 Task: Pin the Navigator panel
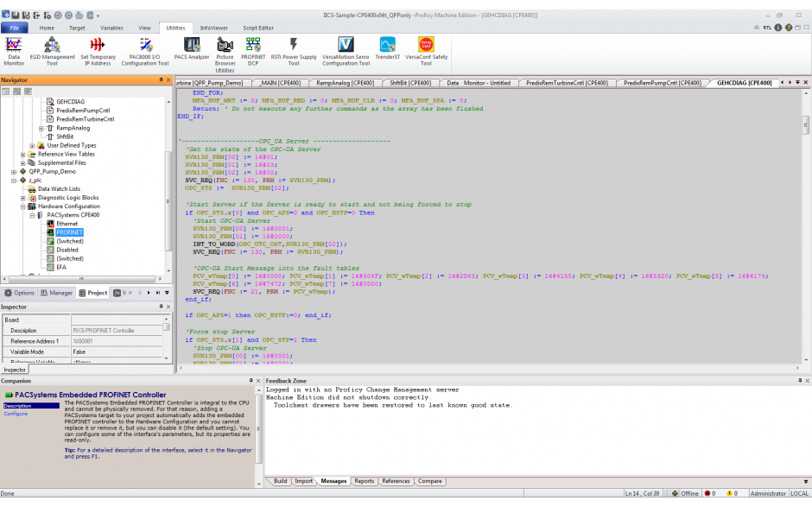161,79
